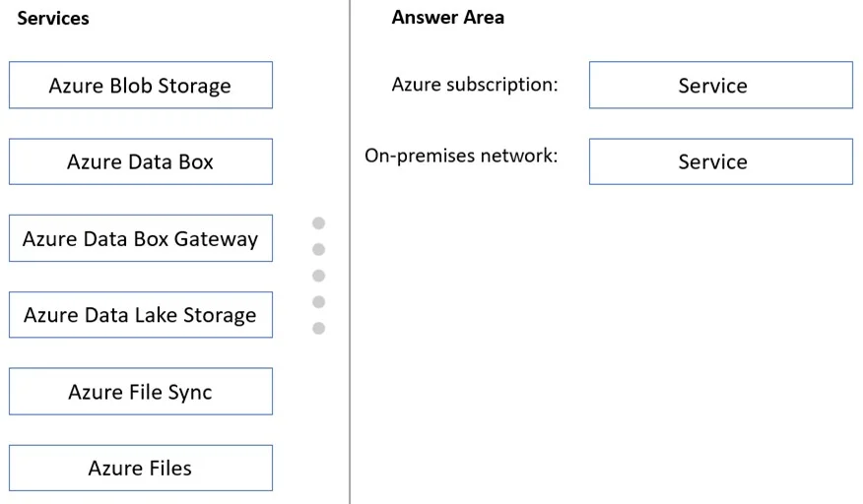Click the Azure subscription label
This screenshot has width=863, height=504.
[475, 85]
